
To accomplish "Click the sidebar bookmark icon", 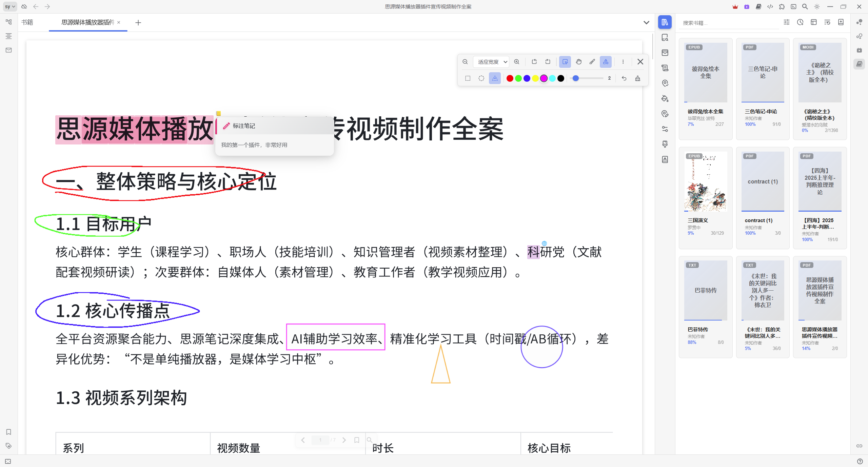I will 9,432.
